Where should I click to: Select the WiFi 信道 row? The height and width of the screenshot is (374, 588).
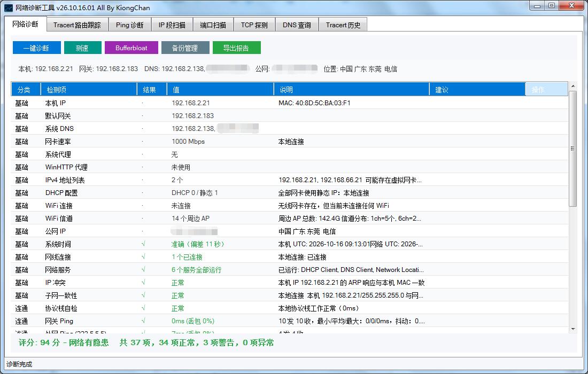point(290,219)
